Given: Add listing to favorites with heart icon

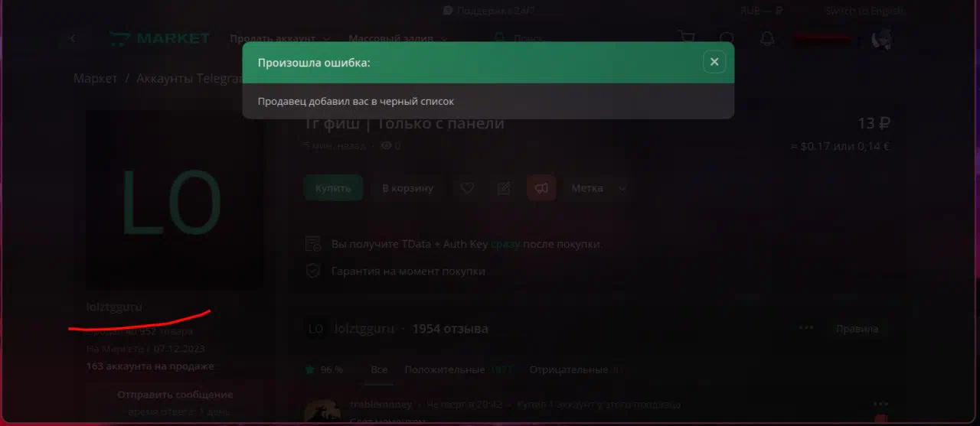Looking at the screenshot, I should [x=467, y=188].
